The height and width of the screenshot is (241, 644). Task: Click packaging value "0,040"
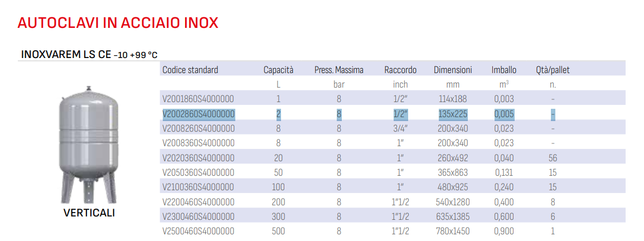504,158
